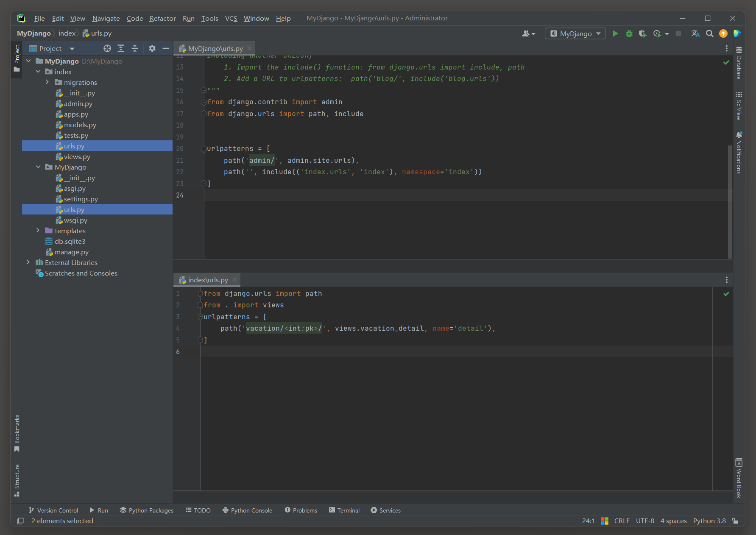Collapse the inner MyDjango package folder

(38, 167)
